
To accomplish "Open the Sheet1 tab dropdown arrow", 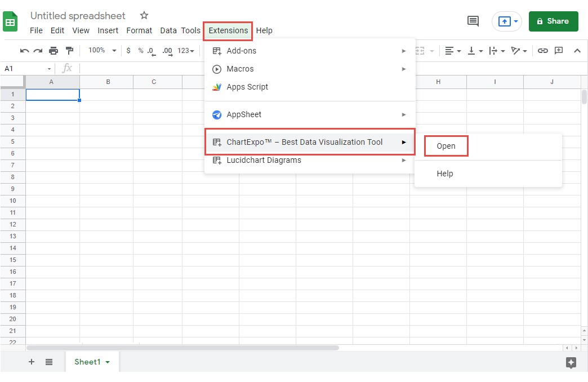I will (108, 362).
